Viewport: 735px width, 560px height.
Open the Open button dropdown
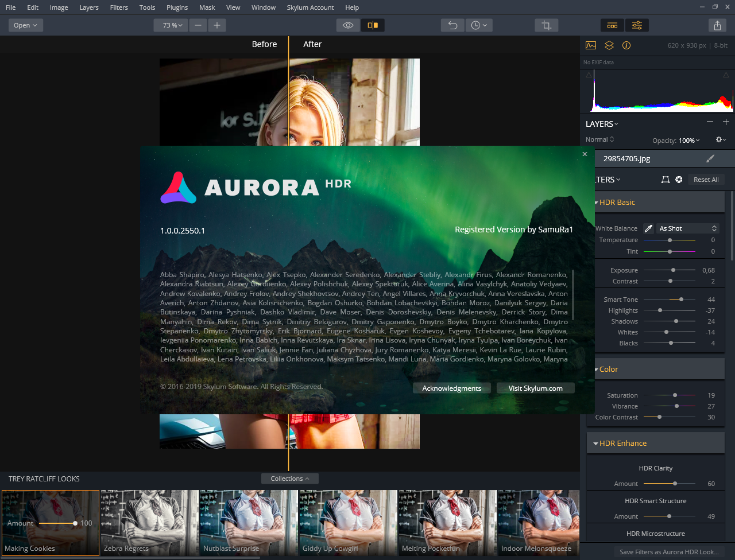[x=26, y=25]
